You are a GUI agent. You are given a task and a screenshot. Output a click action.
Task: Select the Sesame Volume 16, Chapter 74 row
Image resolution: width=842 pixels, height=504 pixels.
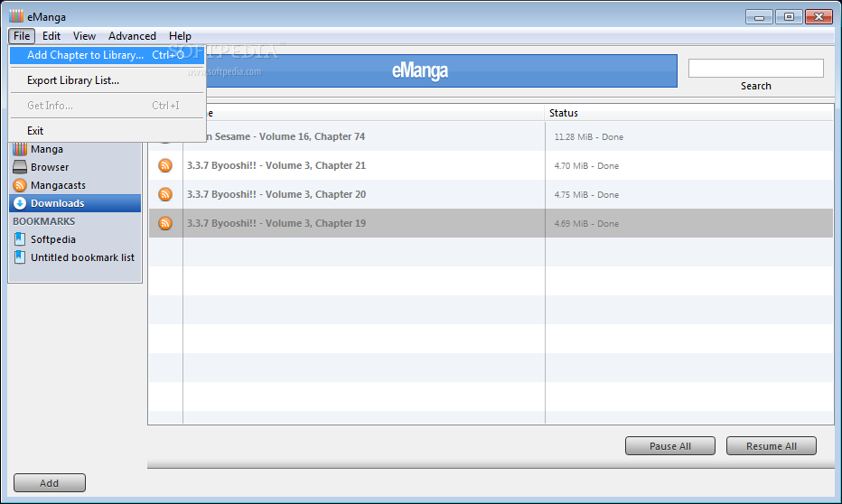click(491, 136)
